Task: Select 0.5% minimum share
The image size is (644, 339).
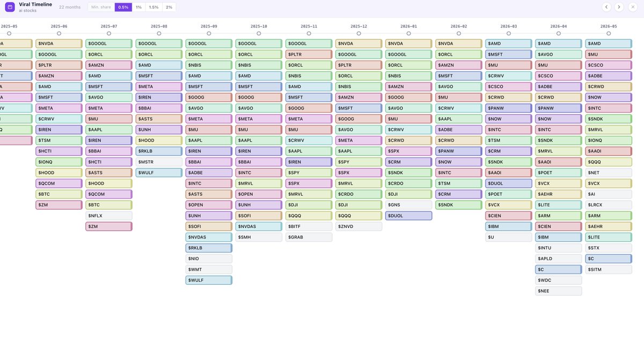Action: click(123, 7)
